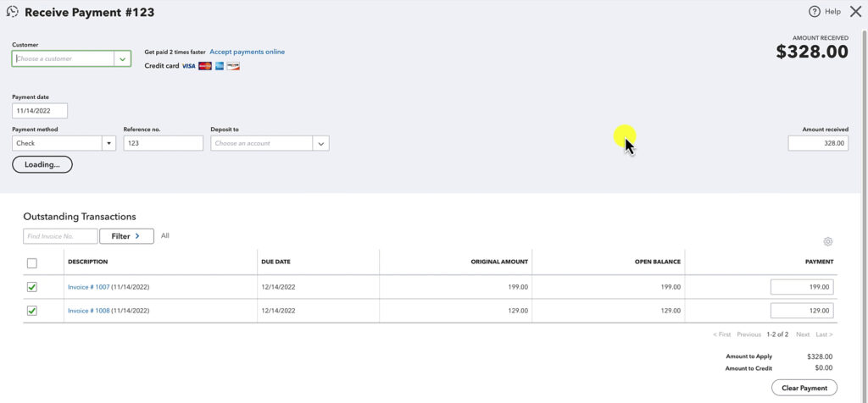Edit the 129.00 payment field
Image resolution: width=868 pixels, height=403 pixels.
(802, 311)
